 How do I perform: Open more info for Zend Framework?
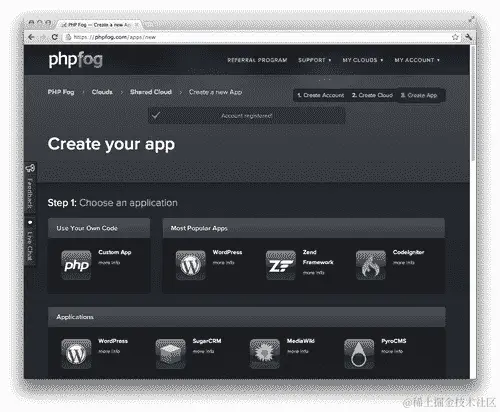(x=314, y=273)
